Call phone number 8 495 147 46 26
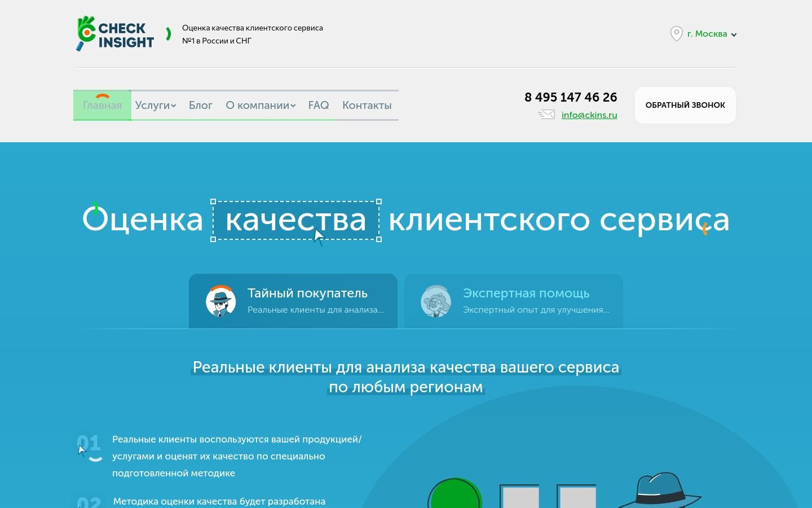Image resolution: width=812 pixels, height=508 pixels. pyautogui.click(x=571, y=97)
